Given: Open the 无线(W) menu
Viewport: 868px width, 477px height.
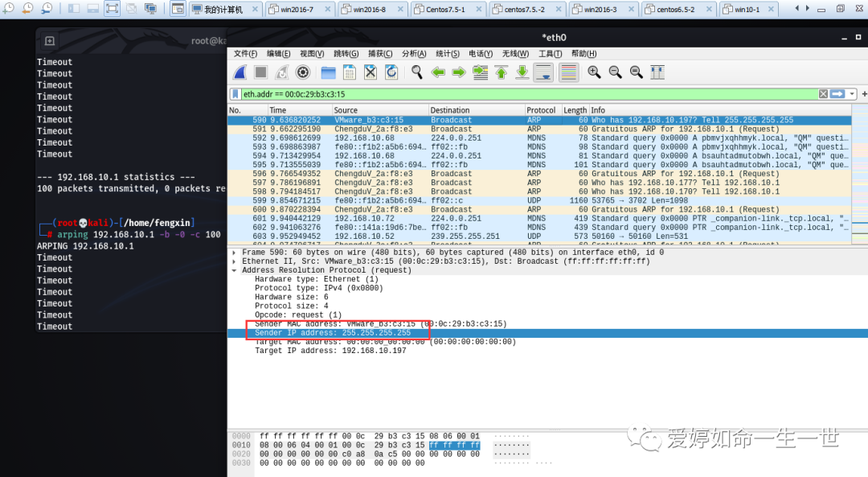Looking at the screenshot, I should coord(515,54).
